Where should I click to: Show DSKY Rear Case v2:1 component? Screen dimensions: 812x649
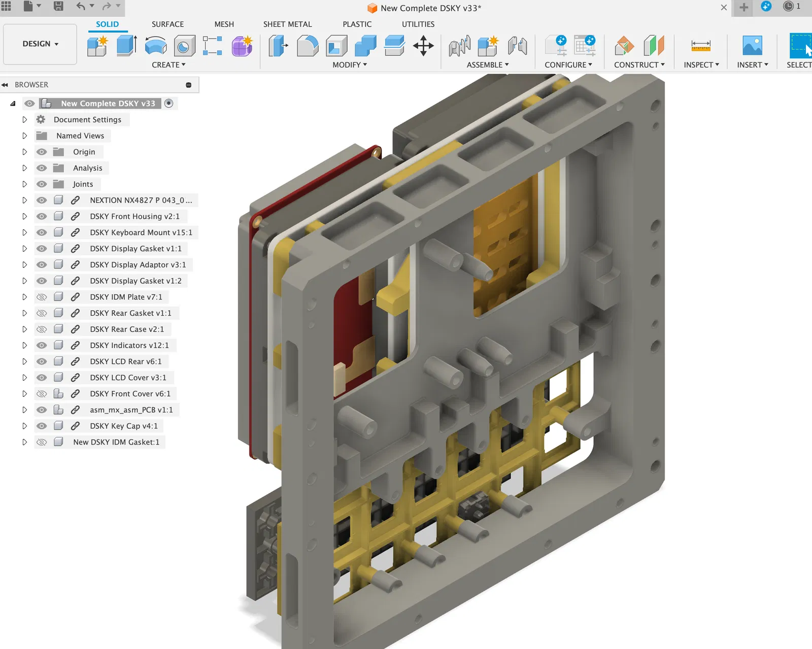[x=42, y=329]
